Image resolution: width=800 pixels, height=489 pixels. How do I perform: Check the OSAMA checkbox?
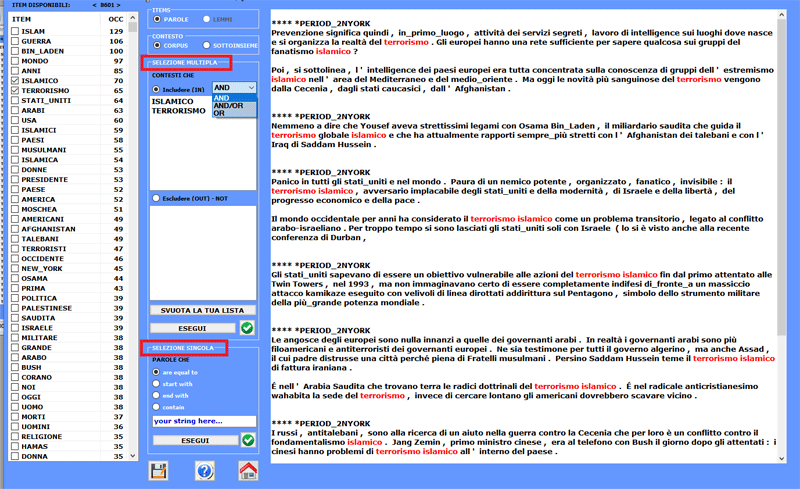click(x=15, y=279)
